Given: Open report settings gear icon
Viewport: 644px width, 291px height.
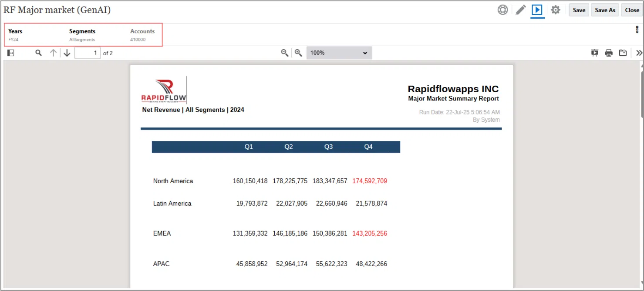Looking at the screenshot, I should [556, 10].
